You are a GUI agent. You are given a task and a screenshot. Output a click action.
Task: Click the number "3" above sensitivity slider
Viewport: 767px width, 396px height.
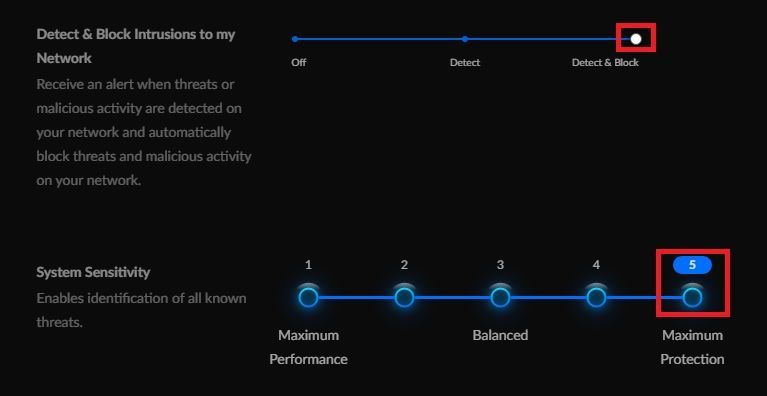500,265
